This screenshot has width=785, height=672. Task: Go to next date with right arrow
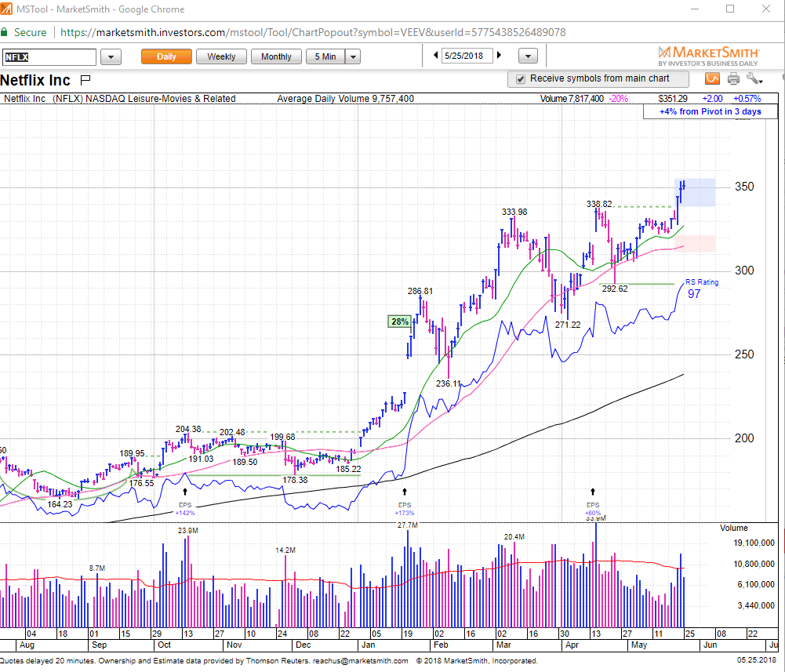(499, 56)
